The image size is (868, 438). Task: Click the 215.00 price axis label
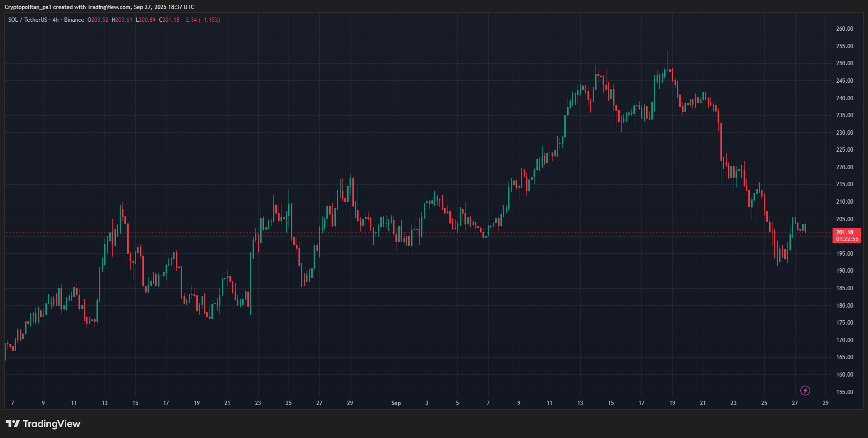point(845,184)
